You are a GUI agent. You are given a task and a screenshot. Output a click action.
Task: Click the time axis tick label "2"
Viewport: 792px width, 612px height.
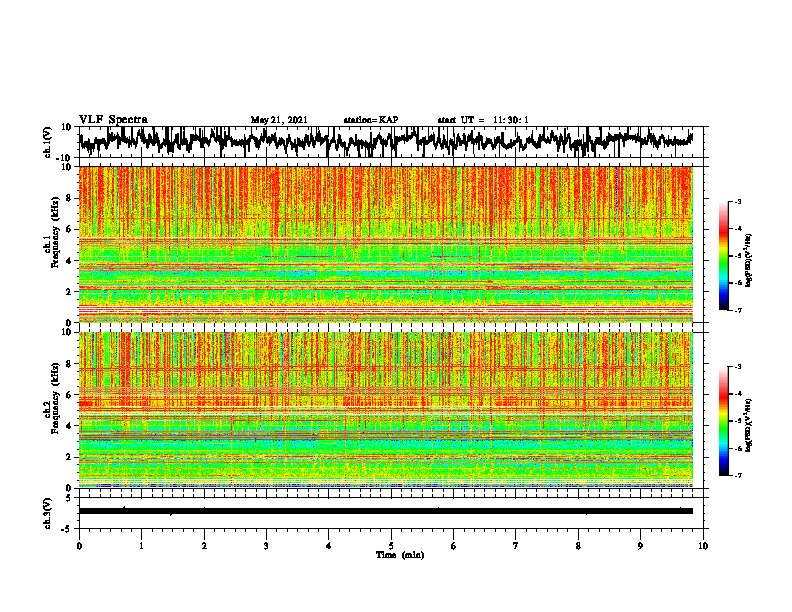(x=204, y=546)
